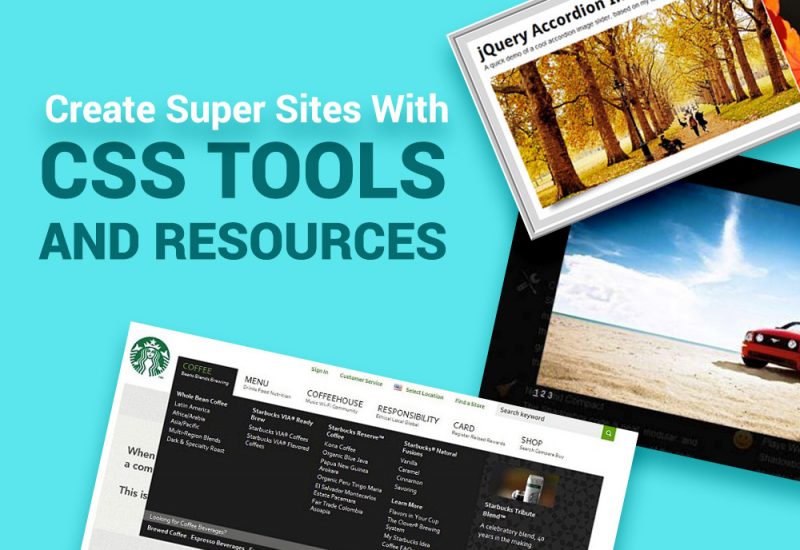Click the Starbucks Tribute Blend title
This screenshot has height=550, width=800.
(509, 511)
